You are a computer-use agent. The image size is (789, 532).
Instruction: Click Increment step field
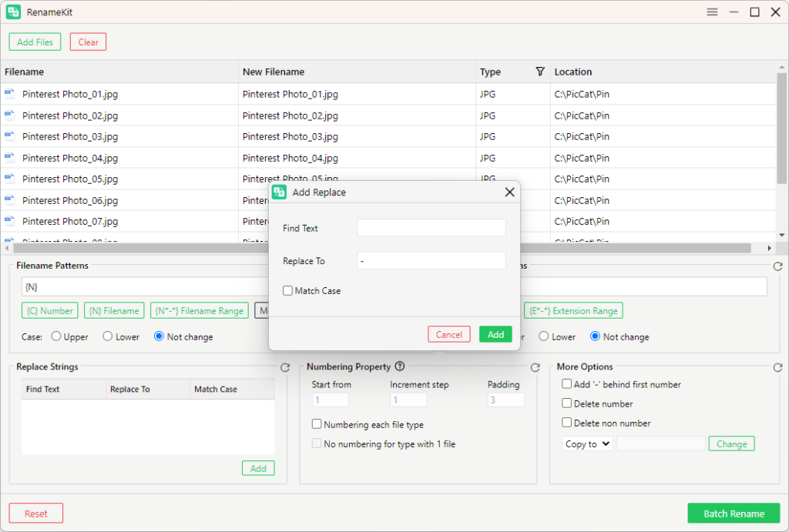(x=408, y=400)
